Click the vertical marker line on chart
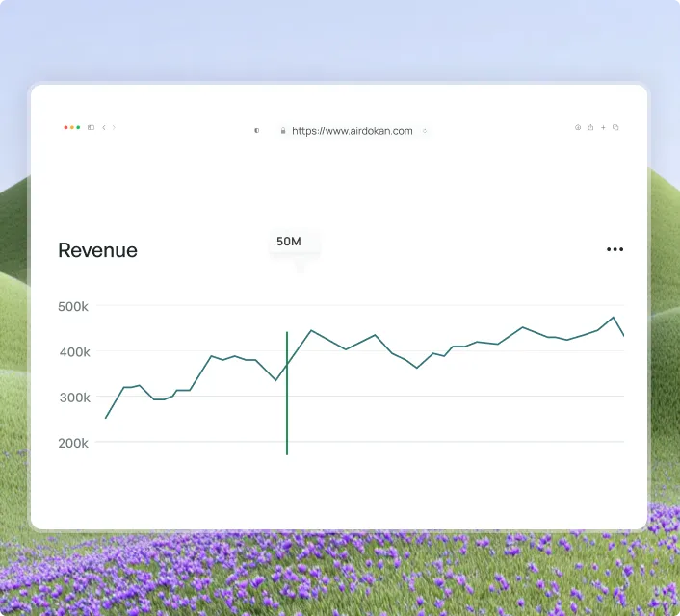This screenshot has height=616, width=680. (x=287, y=394)
